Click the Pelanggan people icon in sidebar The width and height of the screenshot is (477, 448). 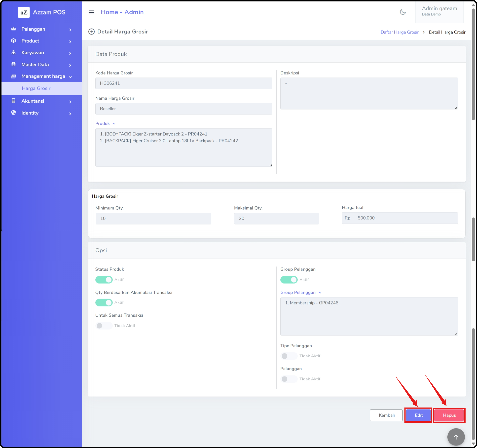pyautogui.click(x=14, y=29)
